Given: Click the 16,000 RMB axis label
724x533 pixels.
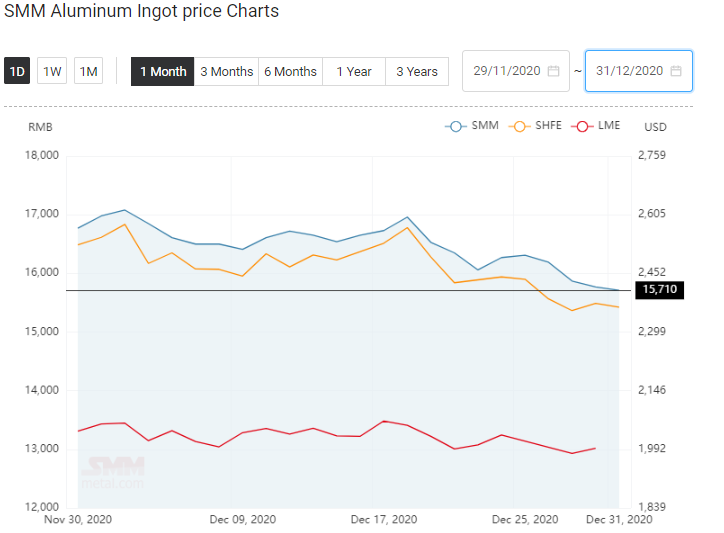Looking at the screenshot, I should pos(42,273).
